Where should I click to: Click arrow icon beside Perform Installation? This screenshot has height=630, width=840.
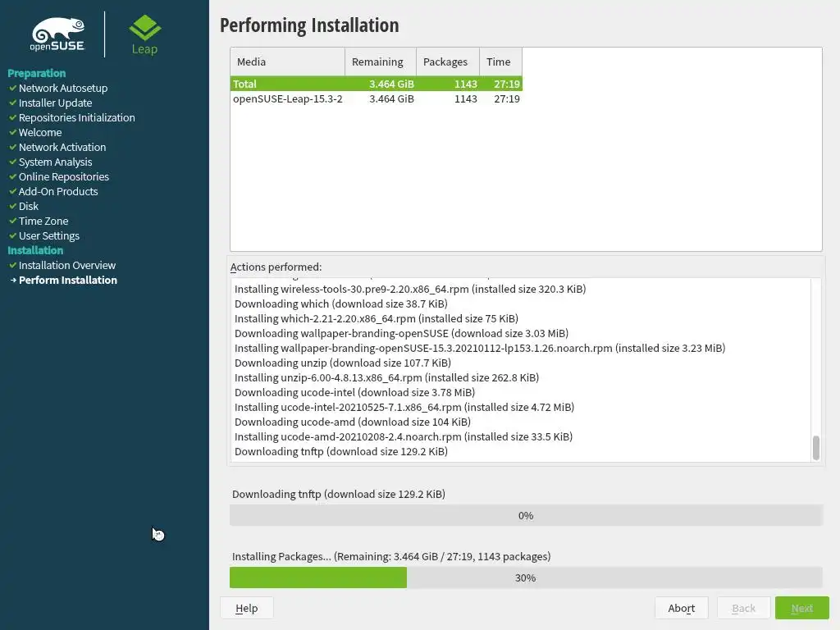13,281
